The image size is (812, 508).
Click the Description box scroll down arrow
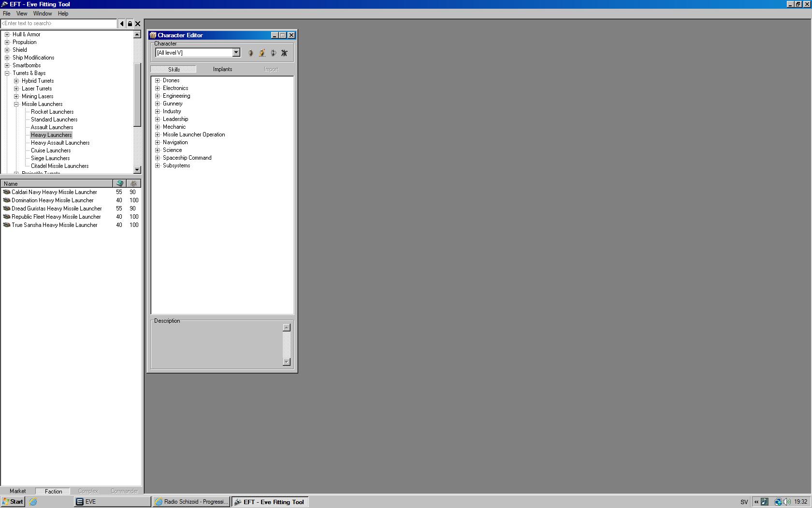tap(287, 361)
